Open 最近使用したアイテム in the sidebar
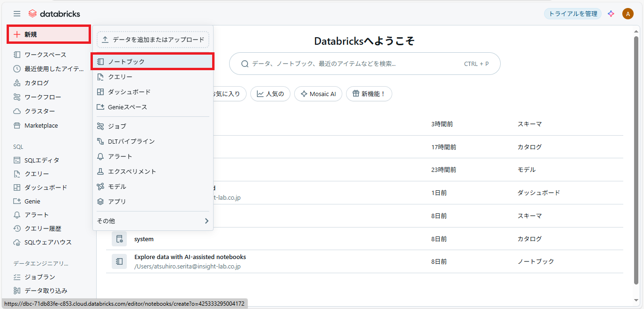Screen dimensions: 644x309 point(49,69)
